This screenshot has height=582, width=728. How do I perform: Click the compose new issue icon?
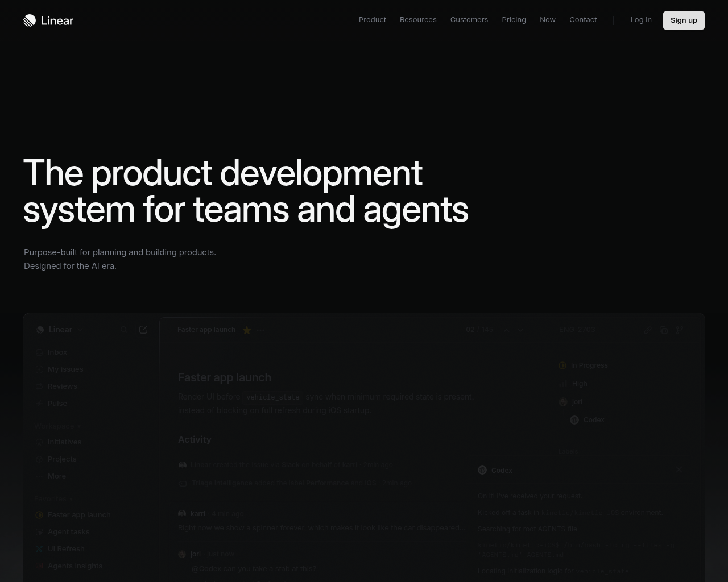[x=143, y=330]
